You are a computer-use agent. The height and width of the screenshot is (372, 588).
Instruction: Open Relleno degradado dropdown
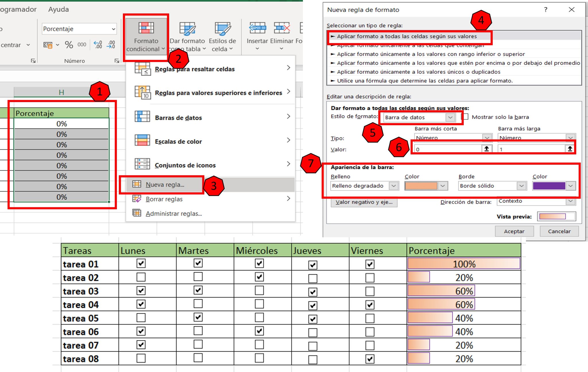click(x=394, y=186)
